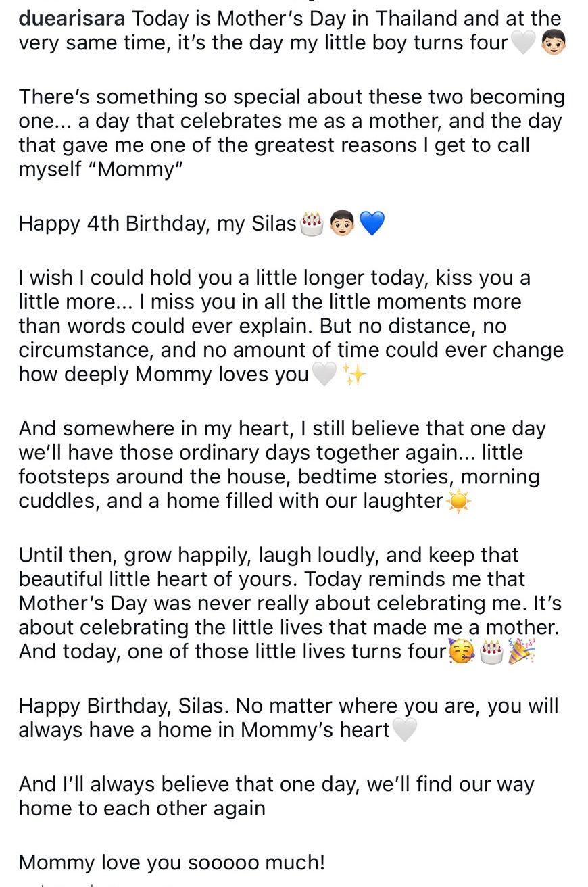Click the party popper emoji

[x=521, y=652]
